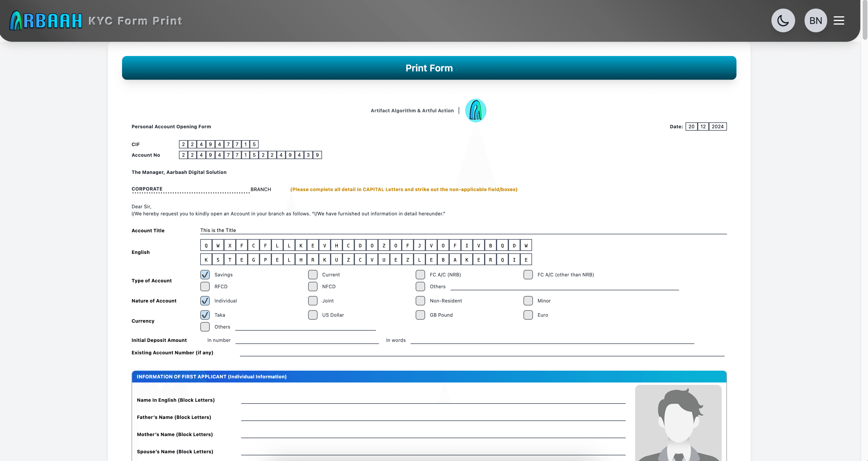Viewport: 868px width, 461px height.
Task: Tick Others under Currency
Action: coord(205,327)
